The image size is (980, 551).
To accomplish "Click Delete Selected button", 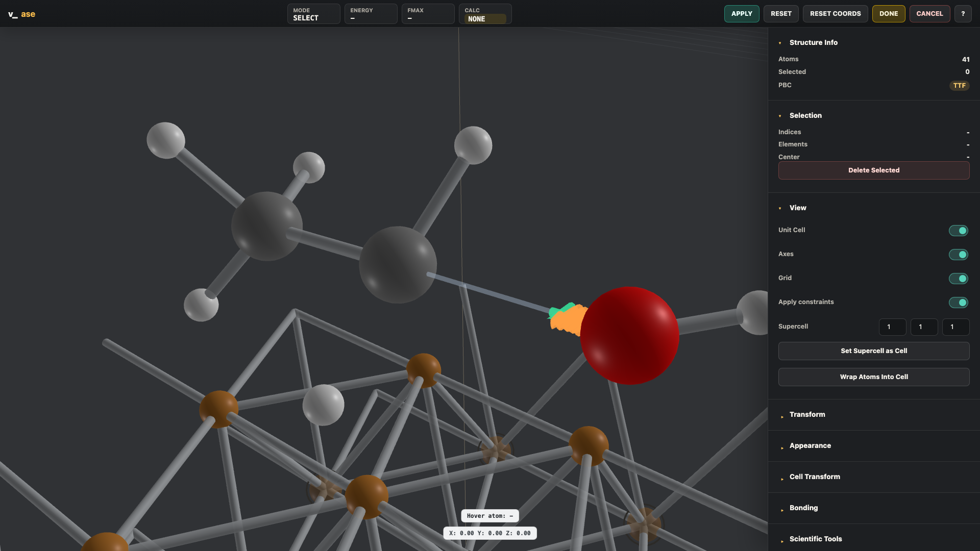I will 874,170.
